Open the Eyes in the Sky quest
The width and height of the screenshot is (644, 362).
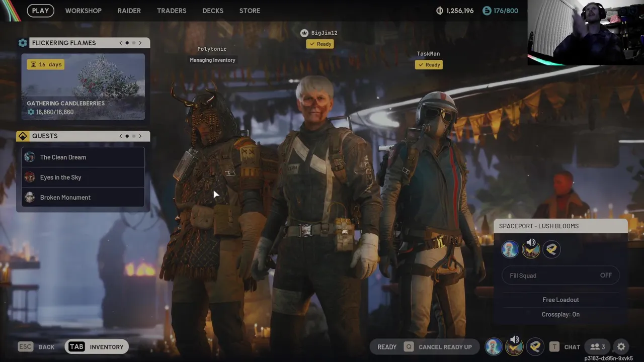(83, 177)
